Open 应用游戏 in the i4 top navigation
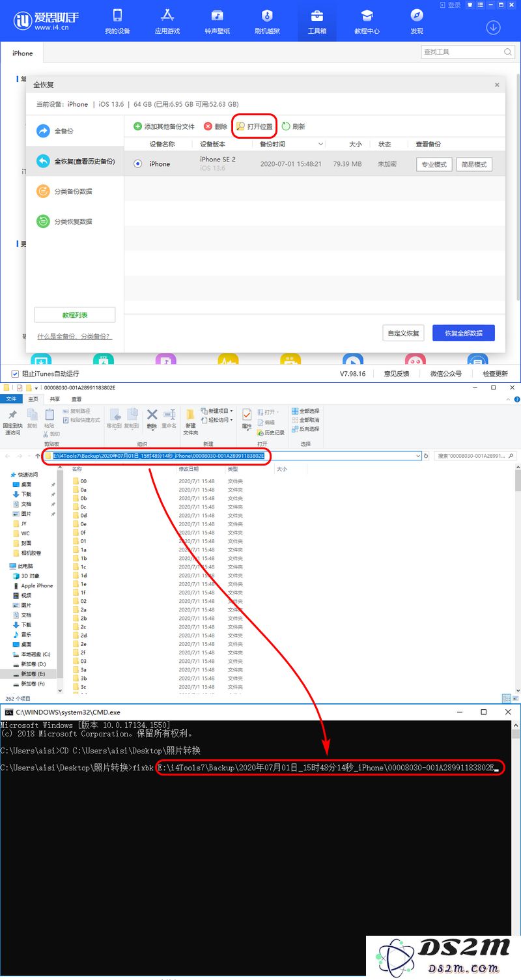 click(167, 21)
